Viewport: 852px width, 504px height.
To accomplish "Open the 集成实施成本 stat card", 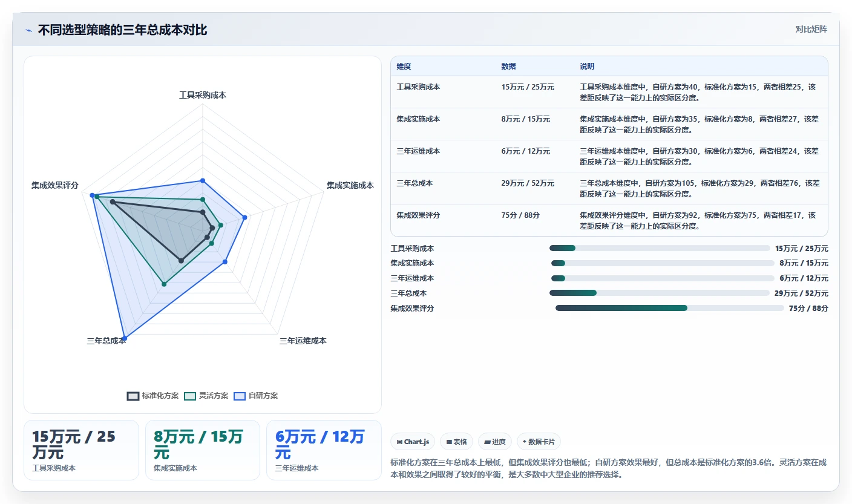I will point(203,450).
